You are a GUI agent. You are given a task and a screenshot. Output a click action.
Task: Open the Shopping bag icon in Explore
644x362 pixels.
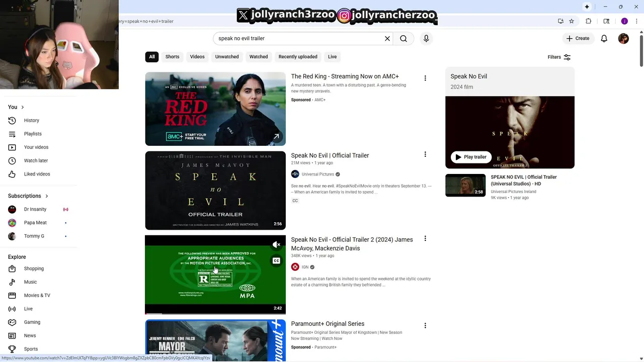[12, 268]
